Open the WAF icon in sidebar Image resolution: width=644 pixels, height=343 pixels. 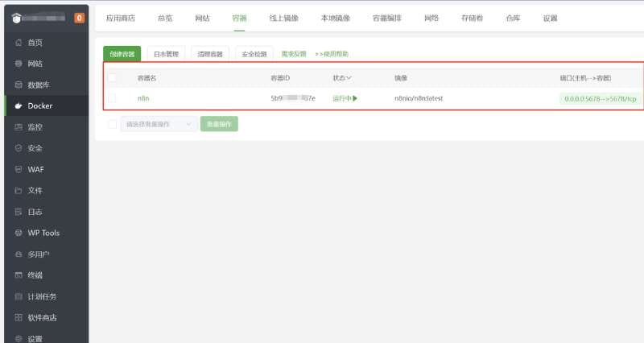[18, 169]
